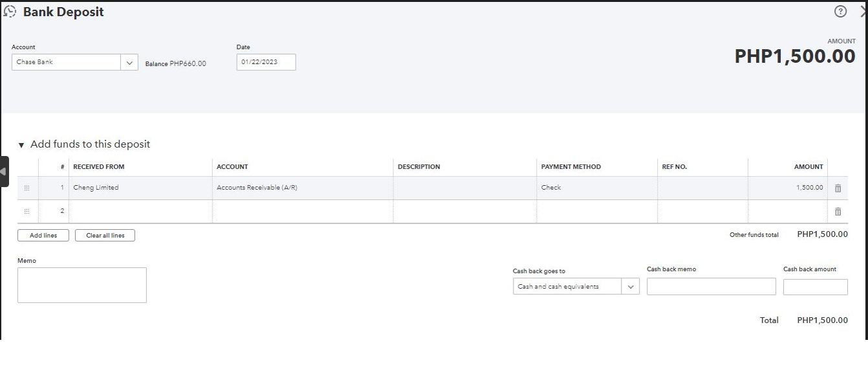868x369 pixels.
Task: Click the Cash back memo field
Action: 711,287
